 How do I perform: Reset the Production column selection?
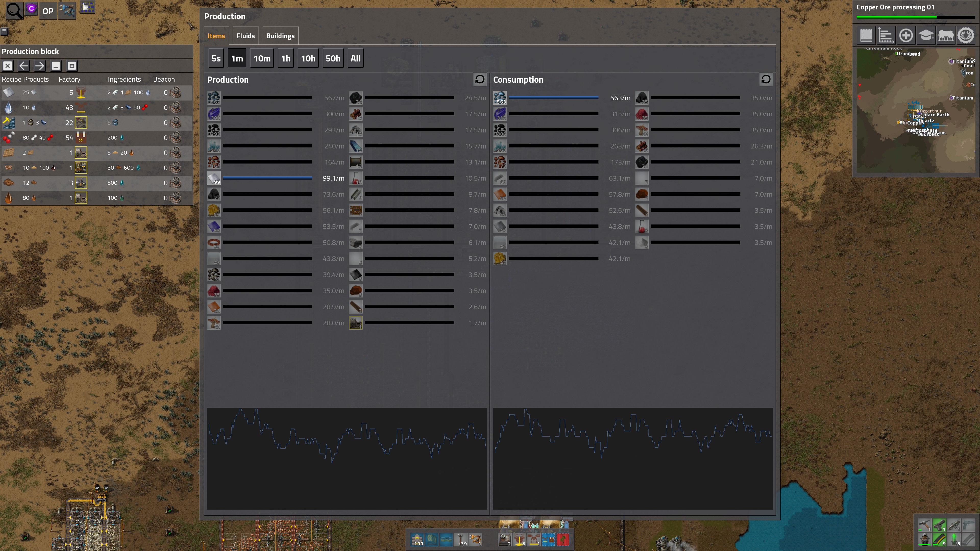[480, 79]
